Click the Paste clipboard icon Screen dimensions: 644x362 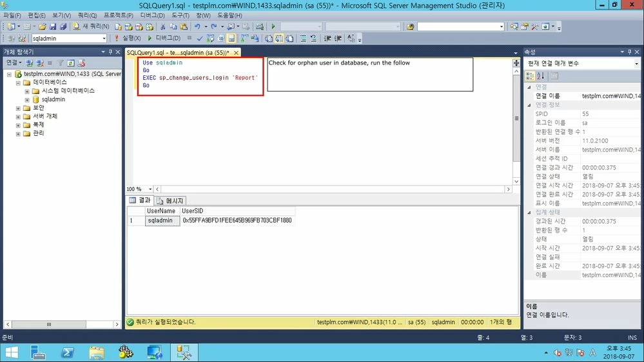(184, 26)
